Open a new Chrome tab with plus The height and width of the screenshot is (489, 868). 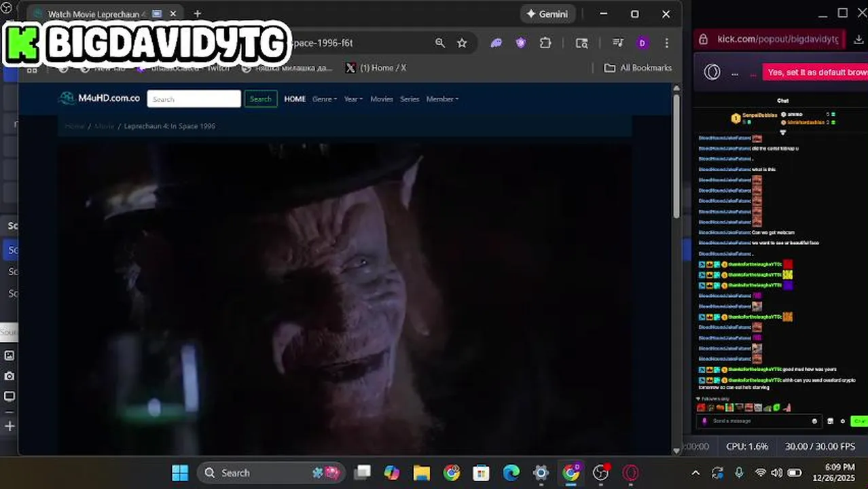[x=198, y=14]
